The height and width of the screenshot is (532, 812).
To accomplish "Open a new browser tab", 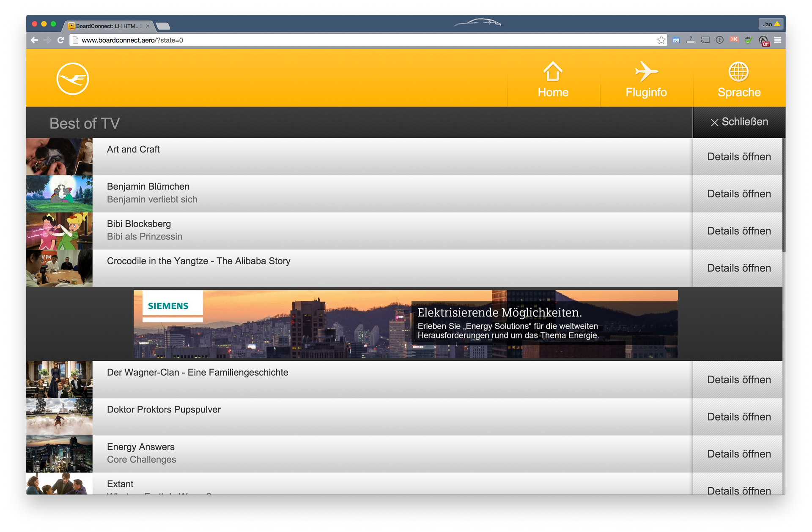I will tap(163, 26).
